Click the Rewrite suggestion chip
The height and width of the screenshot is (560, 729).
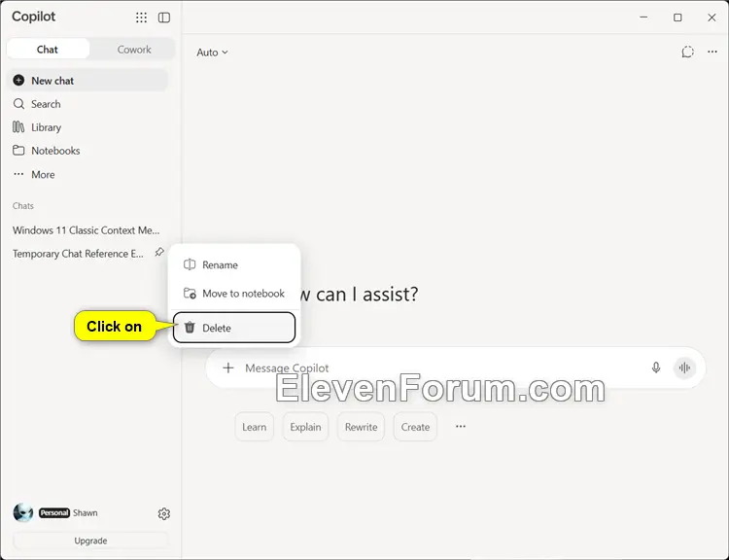361,427
